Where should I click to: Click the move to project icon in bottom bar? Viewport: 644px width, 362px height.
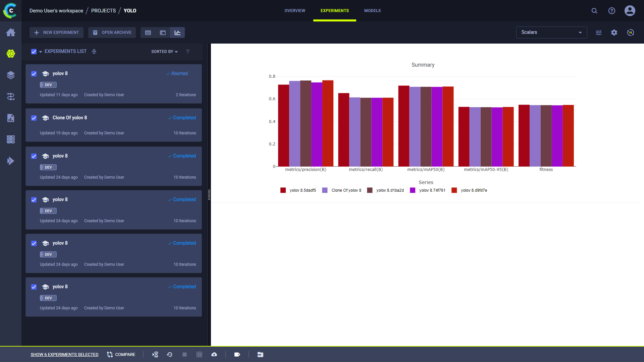click(260, 354)
